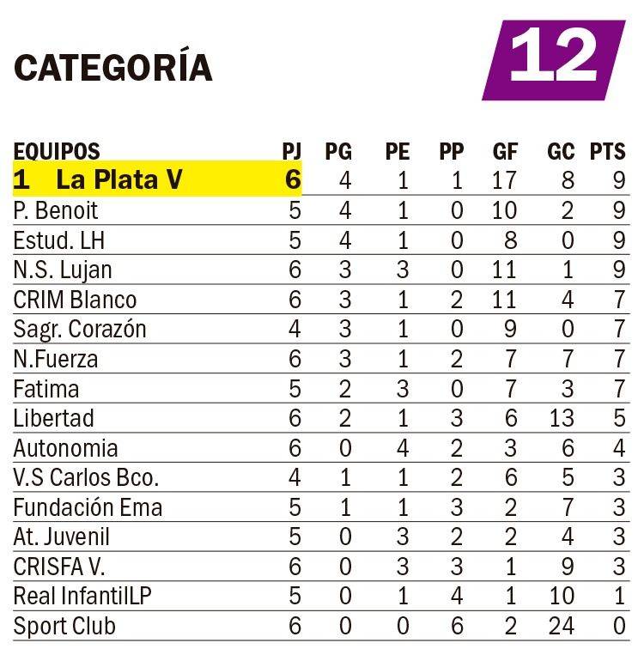644x661 pixels.
Task: Click the PTS column header
Action: point(607,152)
